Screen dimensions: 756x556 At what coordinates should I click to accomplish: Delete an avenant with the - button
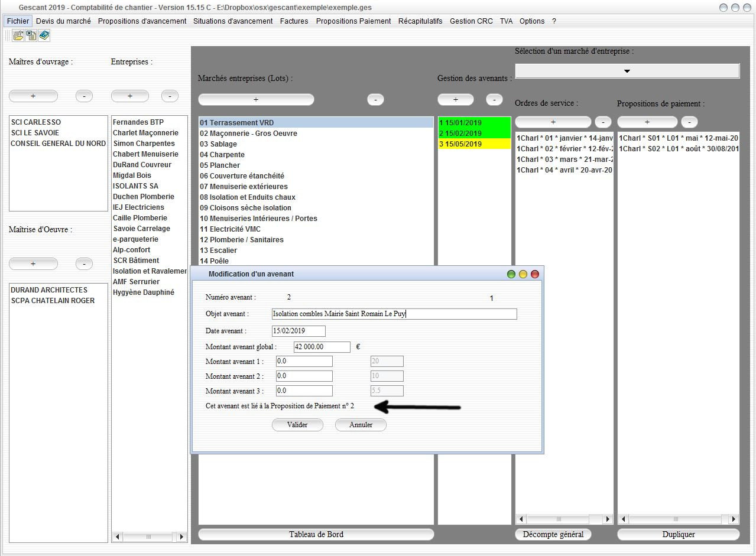coord(494,99)
